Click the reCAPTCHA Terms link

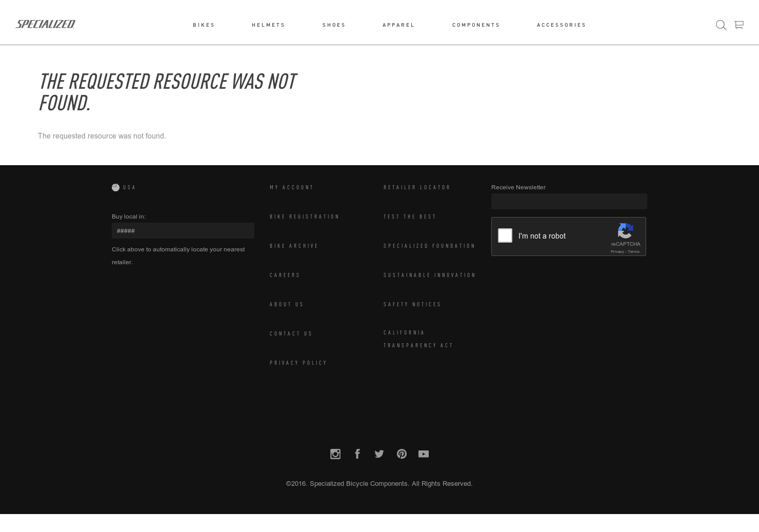coord(633,252)
